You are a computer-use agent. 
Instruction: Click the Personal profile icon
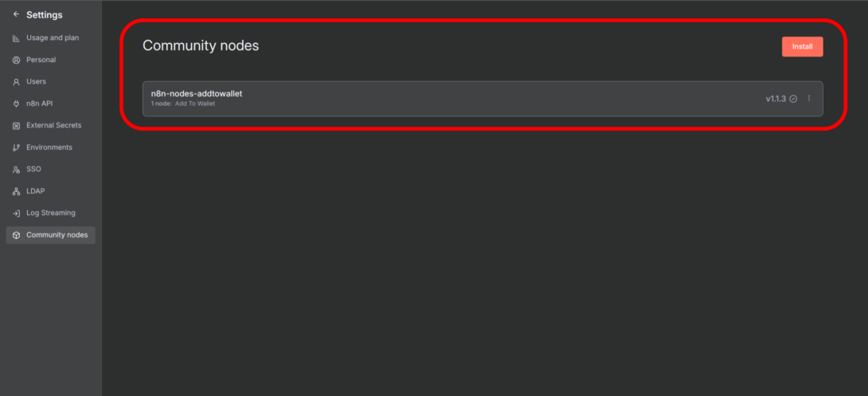click(16, 60)
